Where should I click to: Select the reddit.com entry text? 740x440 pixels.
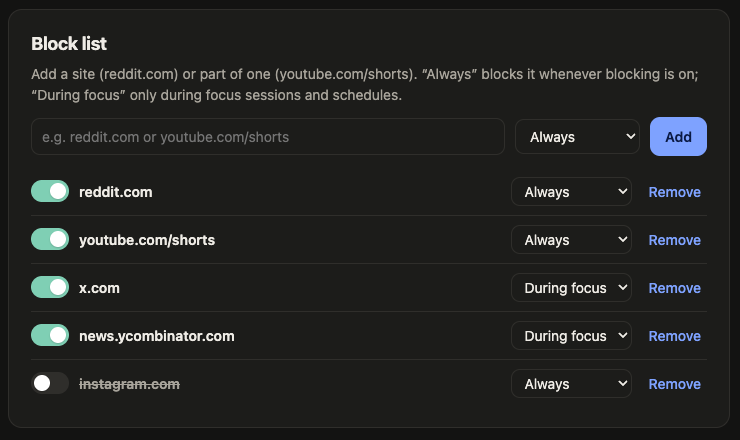(x=116, y=192)
